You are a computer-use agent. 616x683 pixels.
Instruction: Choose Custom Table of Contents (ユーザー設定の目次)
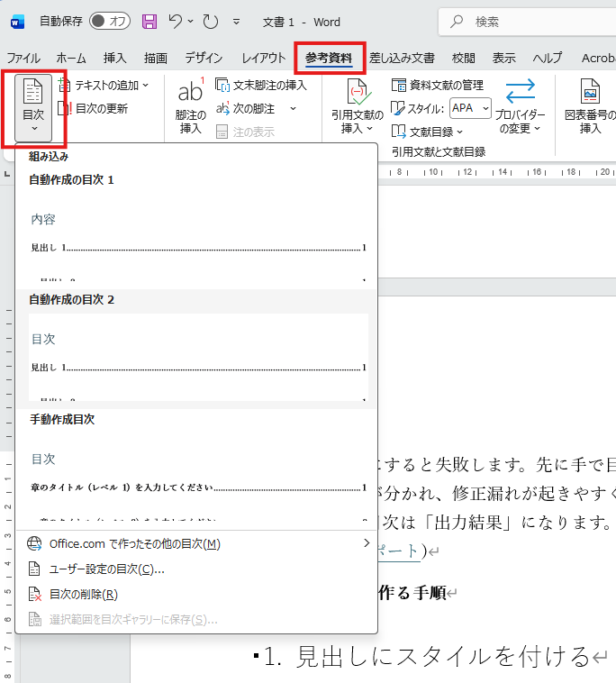(107, 569)
